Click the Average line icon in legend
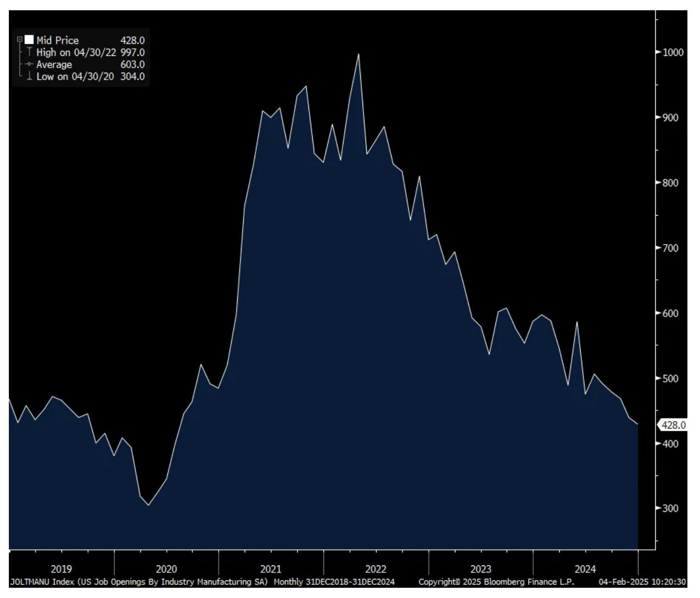700x598 pixels. click(x=29, y=64)
